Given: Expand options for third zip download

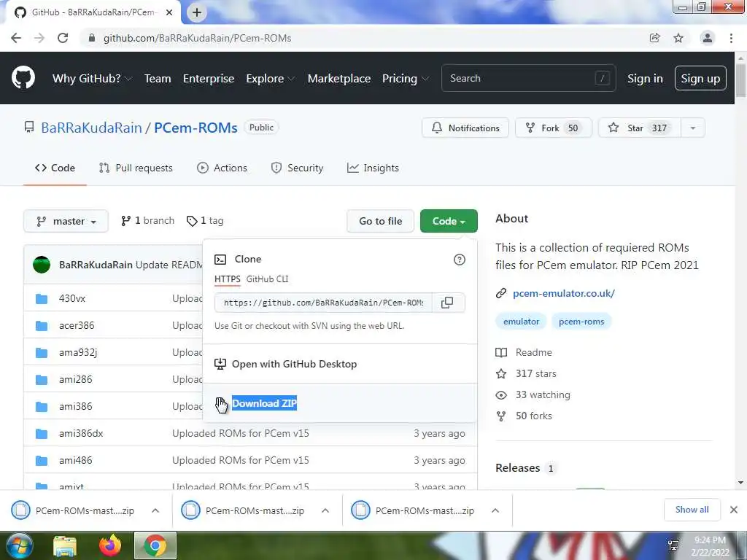Looking at the screenshot, I should (x=495, y=510).
